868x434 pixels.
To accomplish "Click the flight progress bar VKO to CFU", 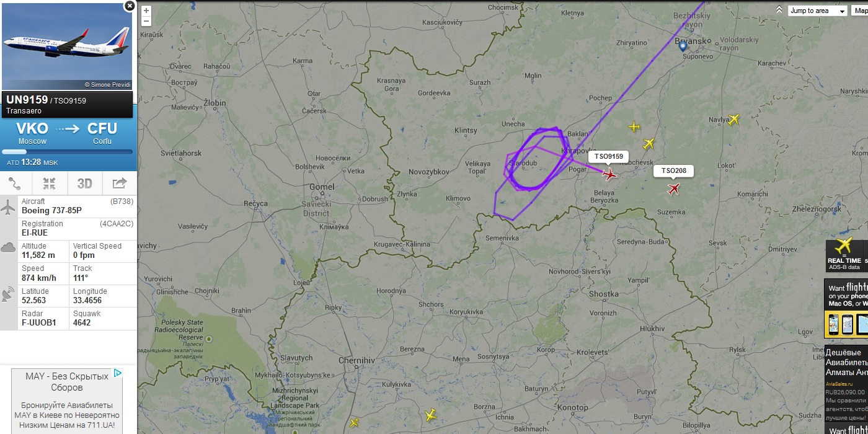I will (68, 152).
